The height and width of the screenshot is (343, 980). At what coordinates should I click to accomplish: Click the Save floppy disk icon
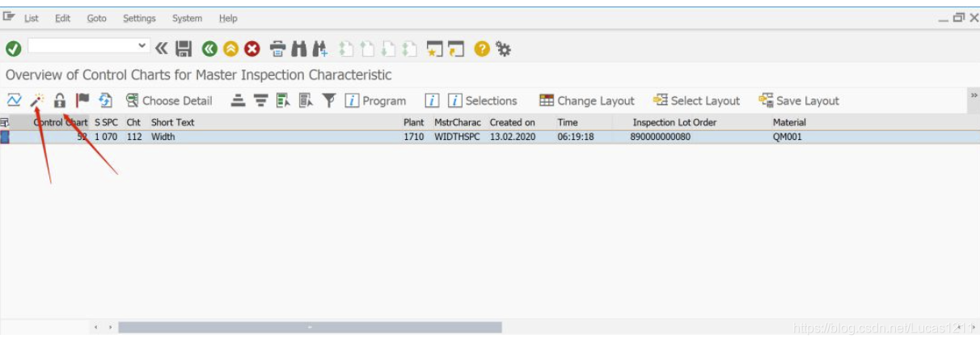pyautogui.click(x=184, y=49)
